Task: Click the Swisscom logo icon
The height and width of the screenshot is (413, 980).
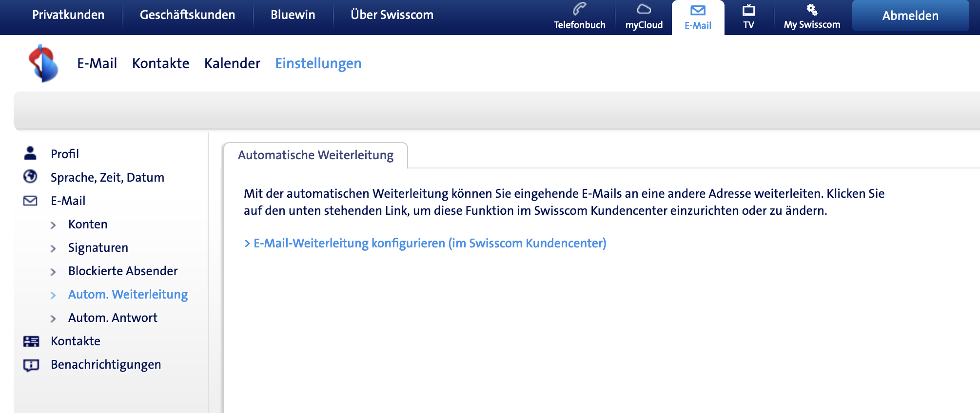Action: coord(43,63)
